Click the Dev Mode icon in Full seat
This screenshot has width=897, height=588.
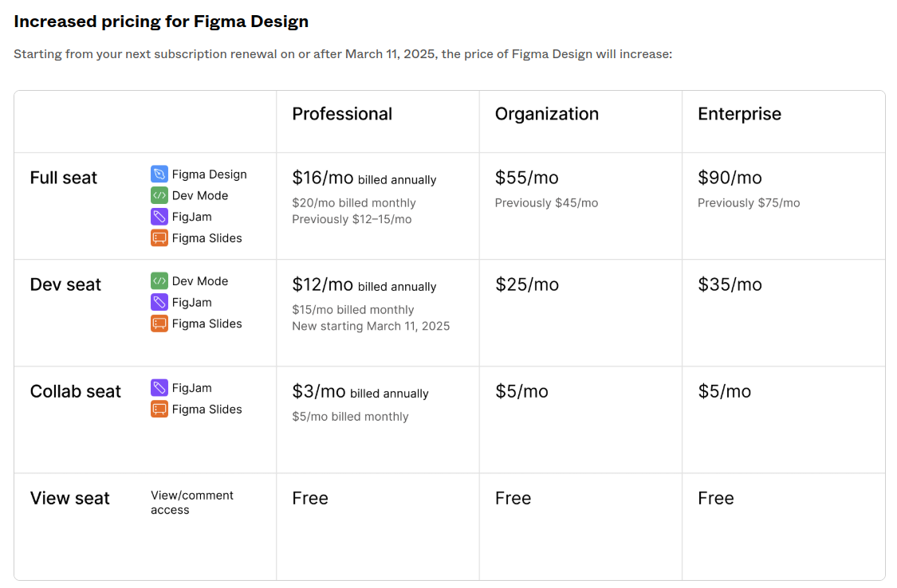(x=159, y=195)
